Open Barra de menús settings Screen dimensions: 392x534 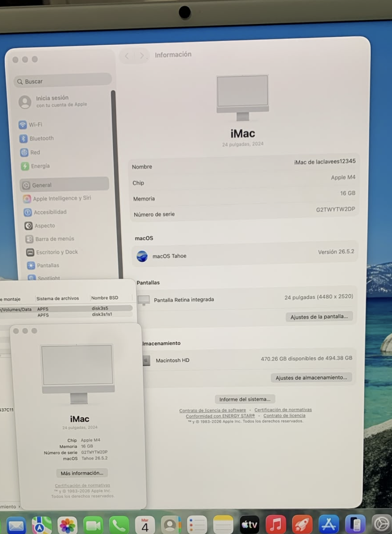(50, 239)
